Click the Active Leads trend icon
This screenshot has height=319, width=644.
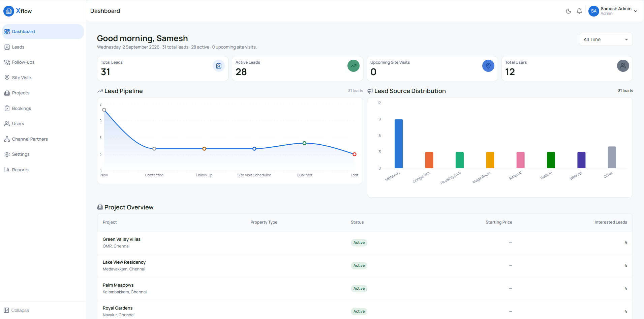[x=354, y=66]
